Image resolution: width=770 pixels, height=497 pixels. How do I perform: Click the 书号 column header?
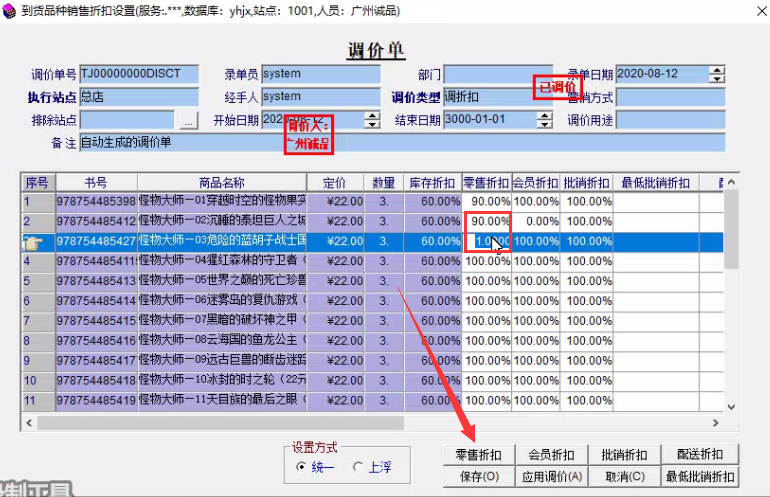tap(96, 183)
